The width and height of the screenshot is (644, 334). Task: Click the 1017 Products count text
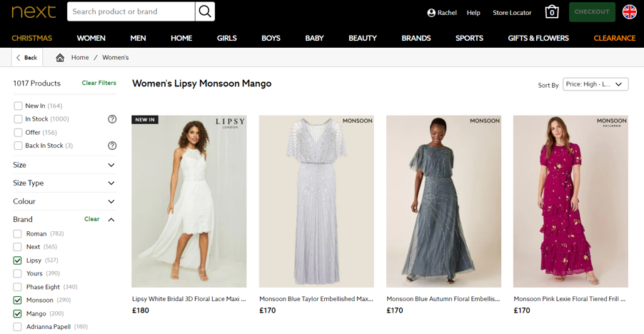pos(36,83)
